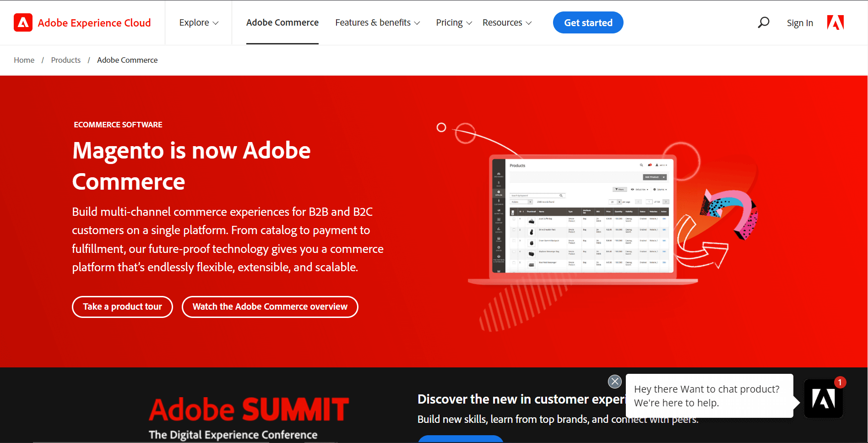Select the Adobe Commerce tab
The height and width of the screenshot is (443, 868).
coord(282,22)
